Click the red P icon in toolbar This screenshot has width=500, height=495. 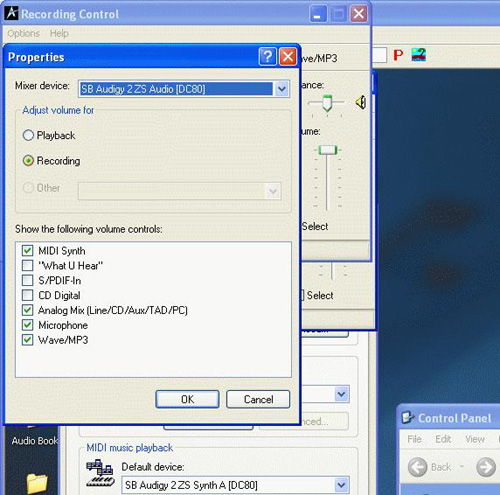coord(398,55)
